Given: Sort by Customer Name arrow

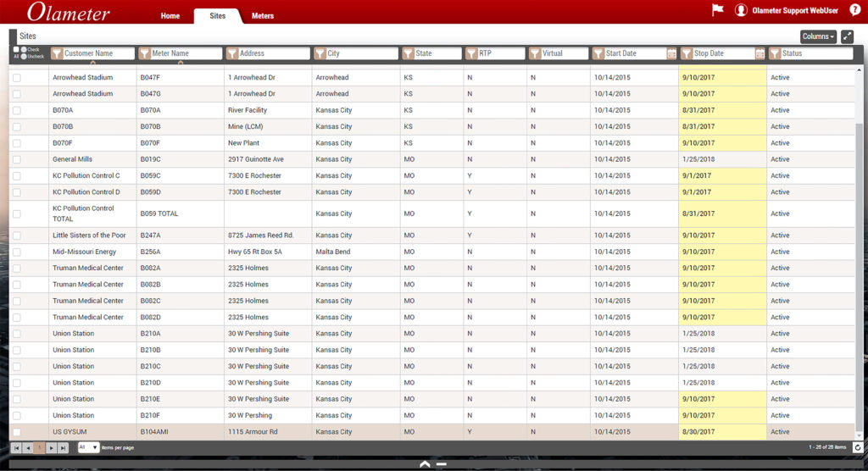Looking at the screenshot, I should coord(92,63).
